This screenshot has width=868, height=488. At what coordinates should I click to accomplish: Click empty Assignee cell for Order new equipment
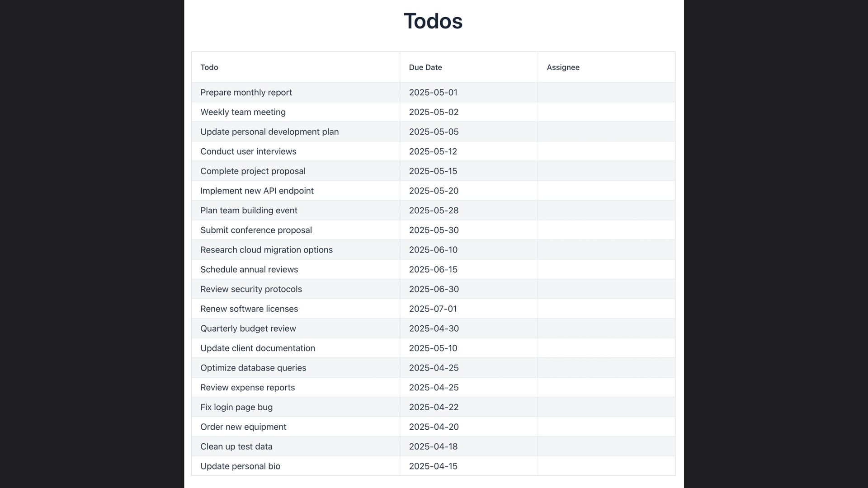[606, 427]
